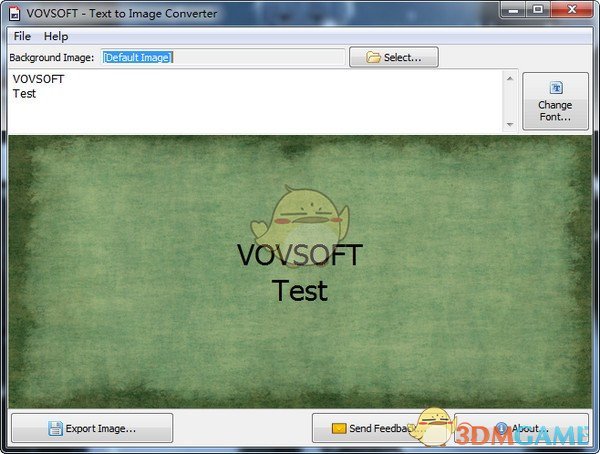Minimize the Text to Image Converter window
This screenshot has height=454, width=600.
pos(513,10)
